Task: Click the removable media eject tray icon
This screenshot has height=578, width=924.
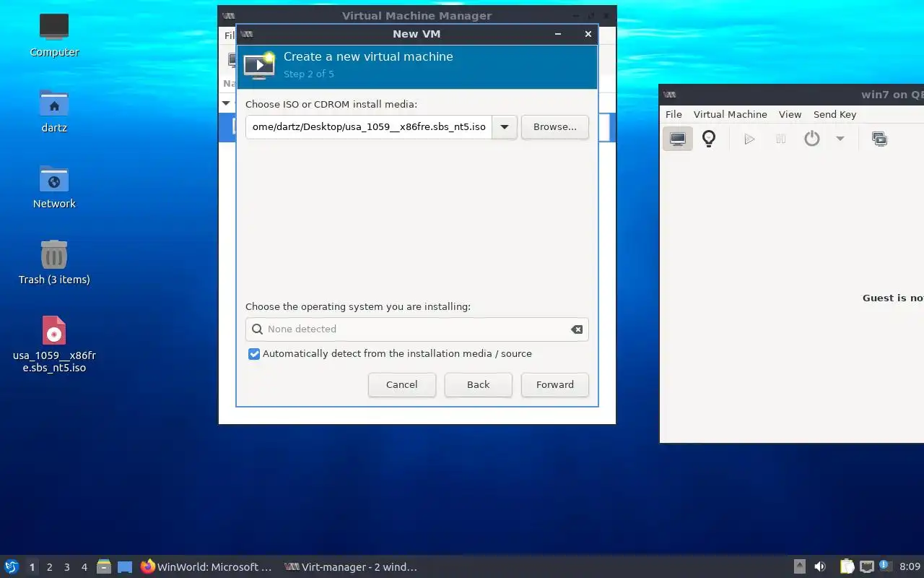Action: [x=800, y=567]
